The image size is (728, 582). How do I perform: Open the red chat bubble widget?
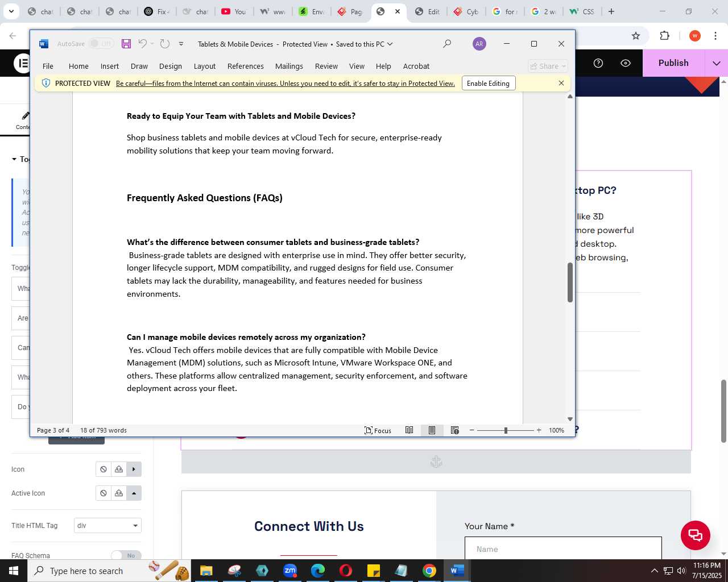[696, 535]
